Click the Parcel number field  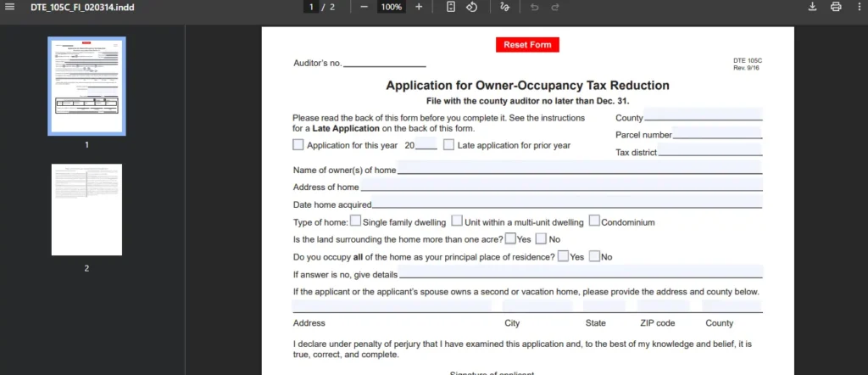click(x=717, y=132)
